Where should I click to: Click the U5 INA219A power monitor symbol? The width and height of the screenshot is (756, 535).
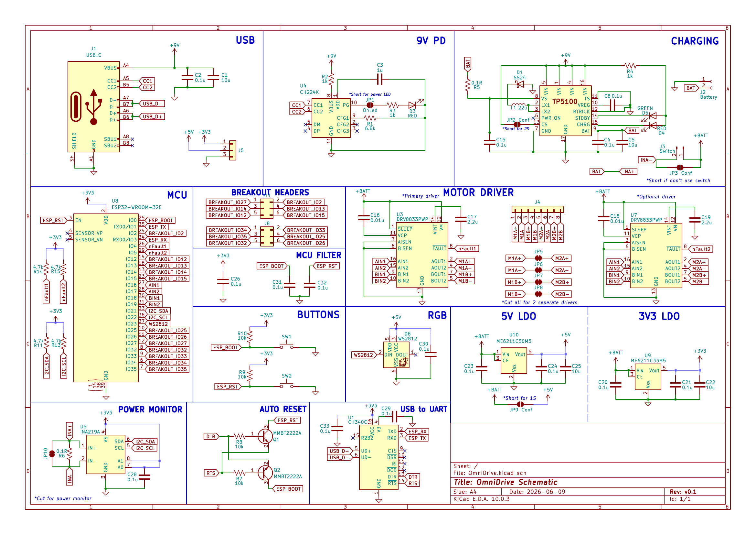coord(105,454)
